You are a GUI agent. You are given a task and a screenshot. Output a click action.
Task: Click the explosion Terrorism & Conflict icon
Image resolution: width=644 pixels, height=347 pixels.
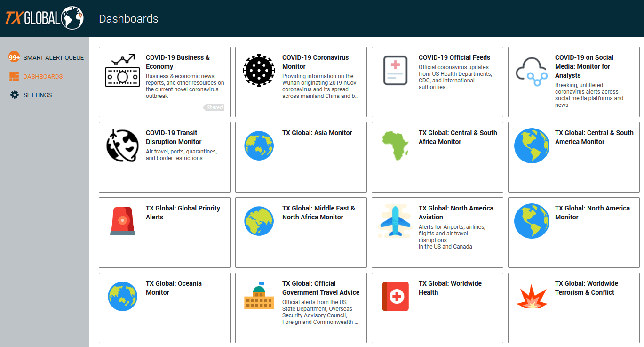532,297
